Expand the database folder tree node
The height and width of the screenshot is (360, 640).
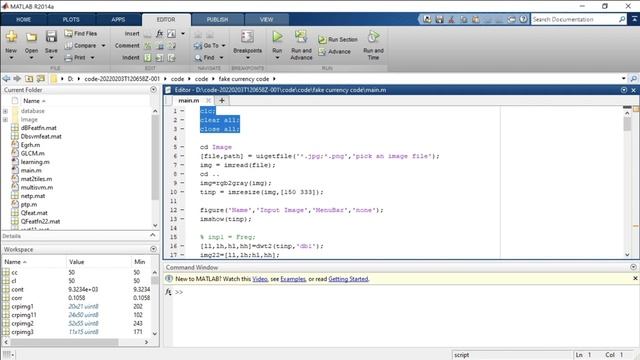click(x=5, y=111)
